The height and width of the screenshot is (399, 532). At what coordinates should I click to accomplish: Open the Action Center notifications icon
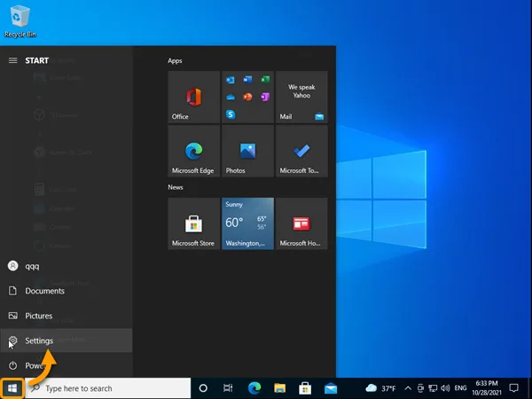[514, 388]
